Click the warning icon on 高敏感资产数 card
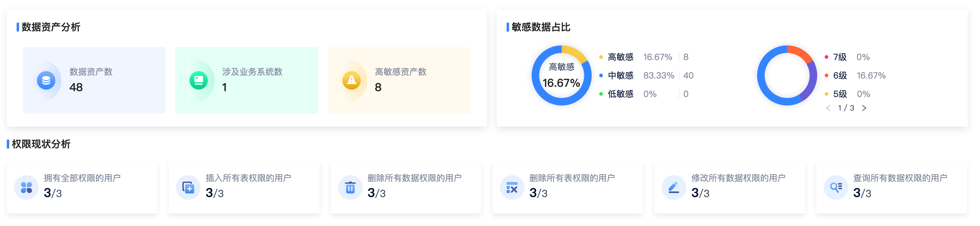Image resolution: width=980 pixels, height=226 pixels. [x=351, y=80]
